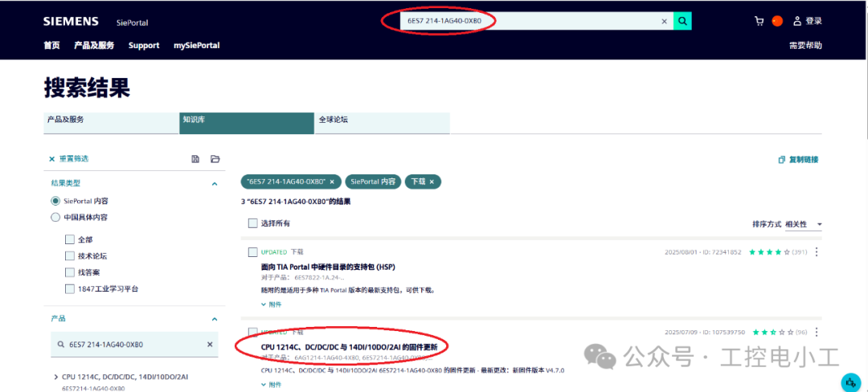Open saved filters folder icon
868x392 pixels.
coord(215,159)
